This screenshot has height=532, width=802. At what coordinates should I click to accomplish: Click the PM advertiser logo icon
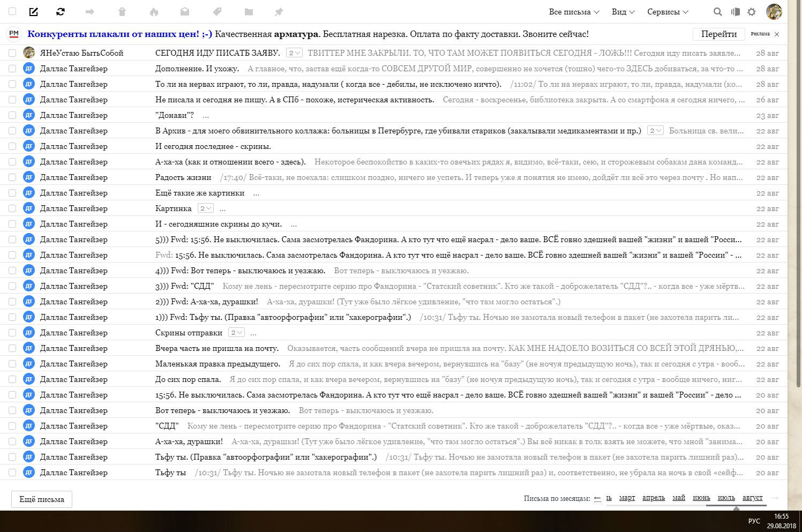[14, 34]
